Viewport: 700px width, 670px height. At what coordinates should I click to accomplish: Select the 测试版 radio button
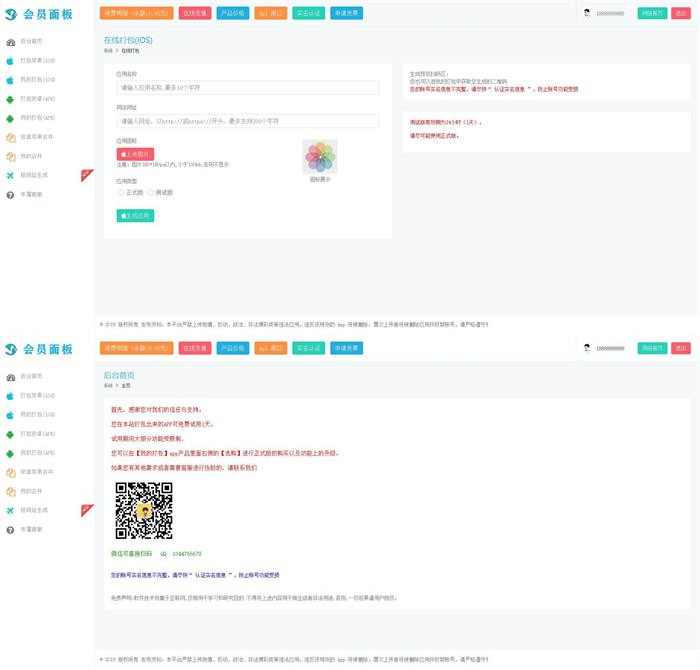tap(150, 192)
